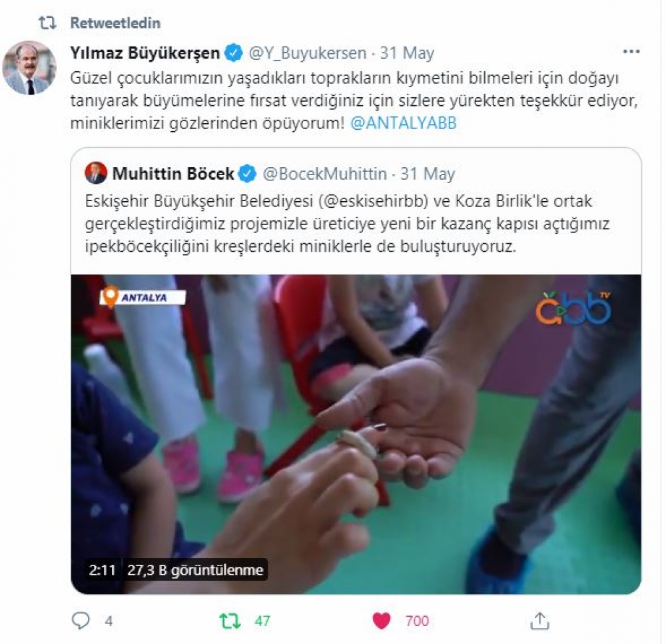Undo retweet via green retweet icon

pos(230,621)
